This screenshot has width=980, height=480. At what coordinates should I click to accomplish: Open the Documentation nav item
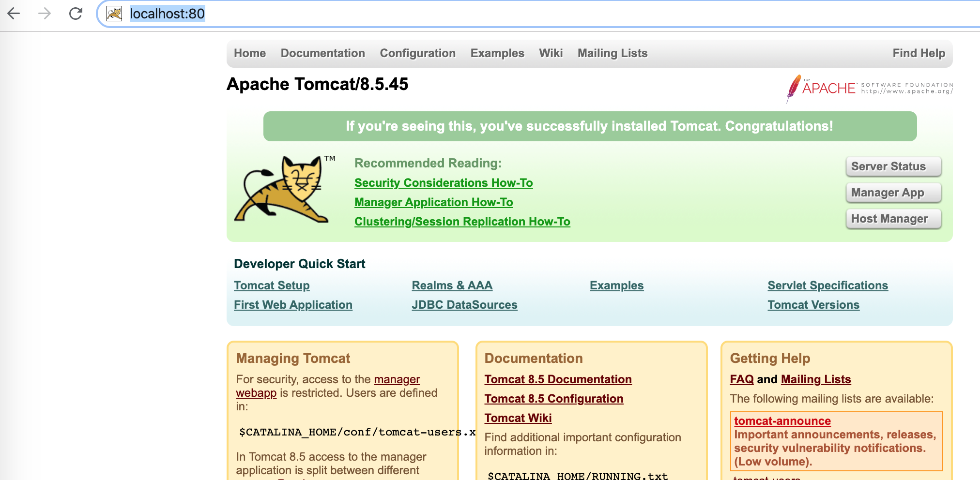323,53
